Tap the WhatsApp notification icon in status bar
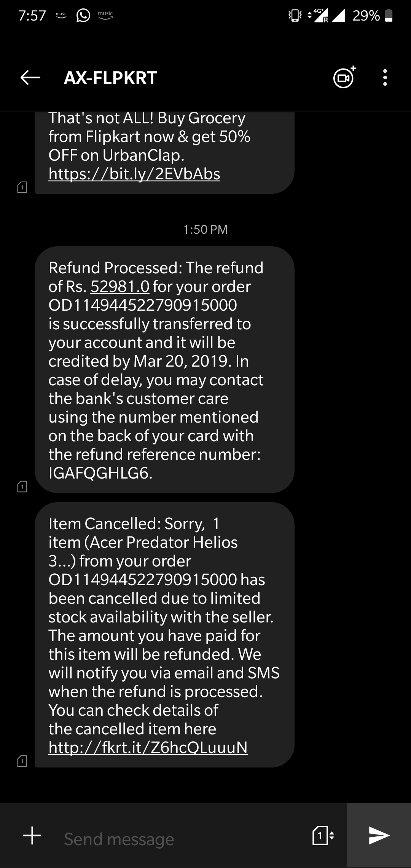 pos(83,15)
